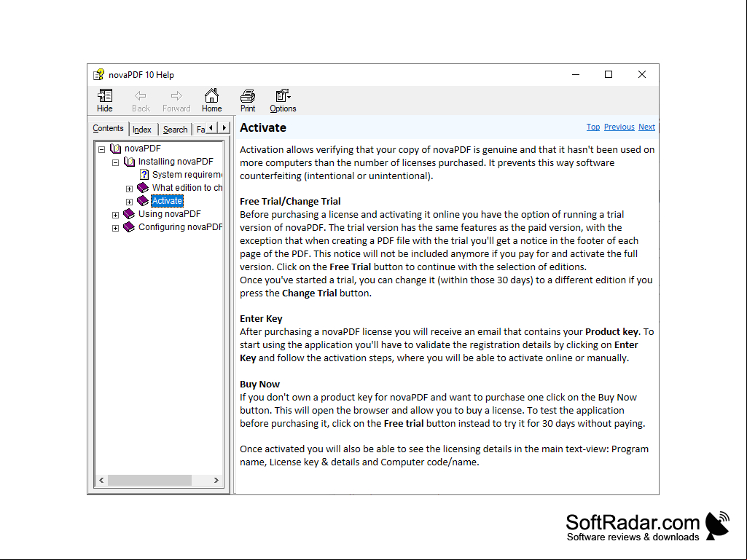Expand the Configuring novaPDF tree node

(x=115, y=229)
